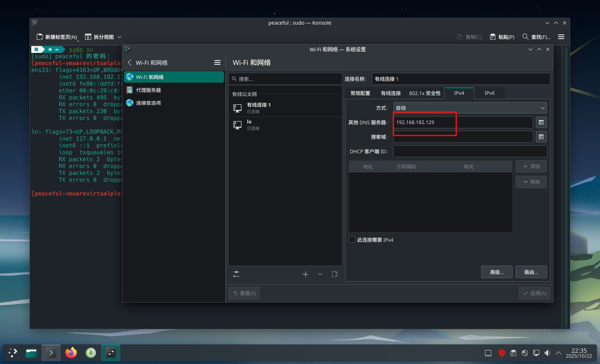
Task: Open connection configuration sliders icon
Action: 236,274
